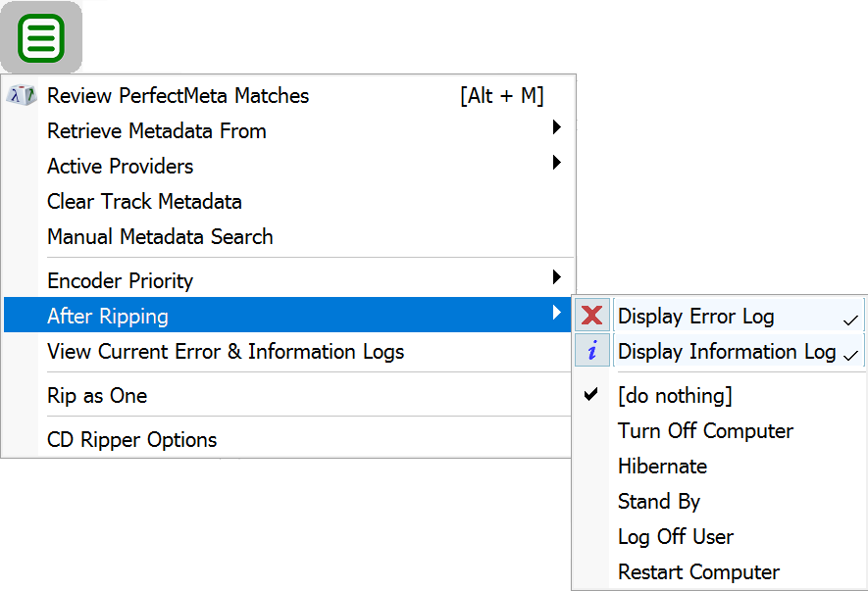View Current Error & Information Logs
The width and height of the screenshot is (868, 591).
[x=226, y=352]
